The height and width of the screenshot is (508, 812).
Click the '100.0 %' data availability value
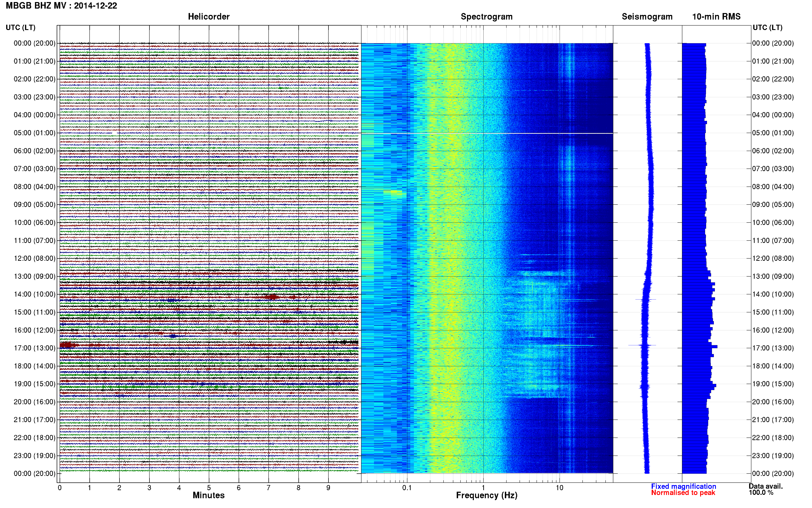(761, 493)
